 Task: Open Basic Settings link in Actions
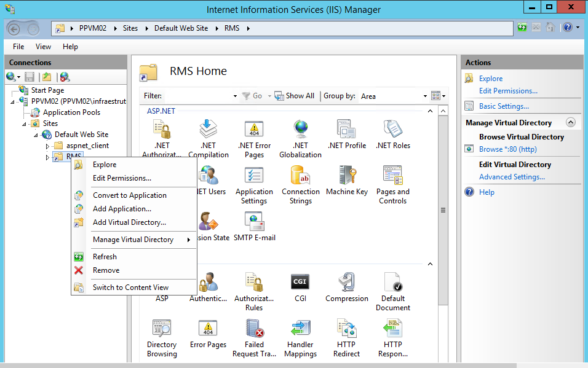point(504,106)
